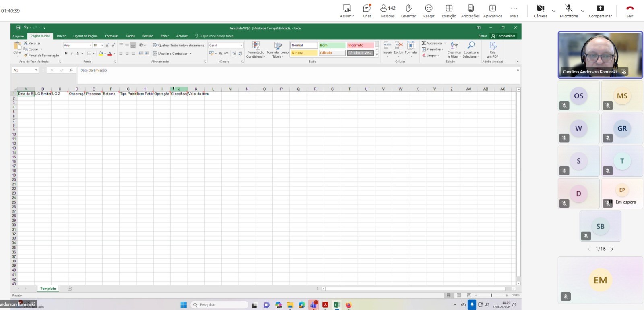
Task: Open the Aplicativos apps icon
Action: [492, 8]
